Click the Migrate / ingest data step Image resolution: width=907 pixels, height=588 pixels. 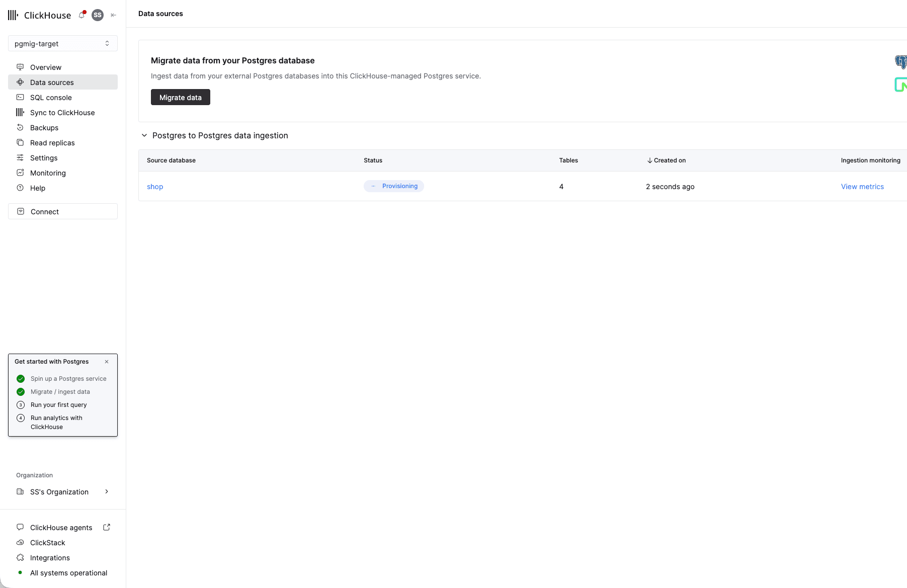[60, 392]
